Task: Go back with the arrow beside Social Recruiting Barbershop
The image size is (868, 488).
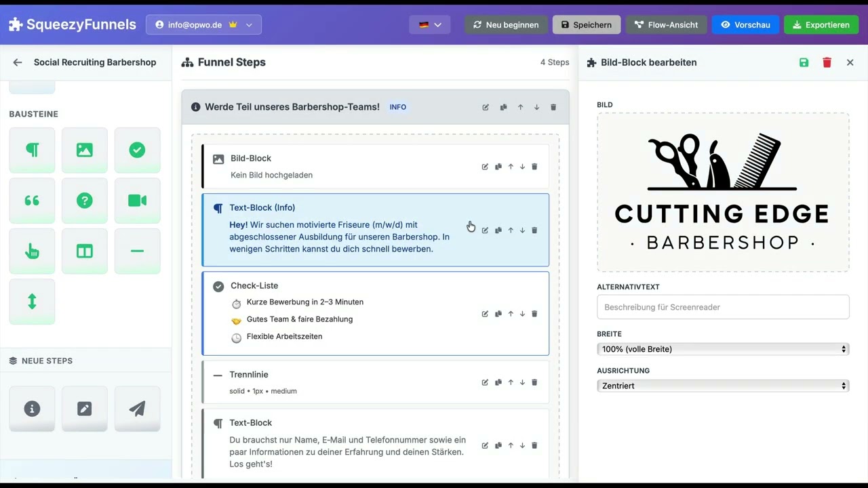Action: point(18,62)
